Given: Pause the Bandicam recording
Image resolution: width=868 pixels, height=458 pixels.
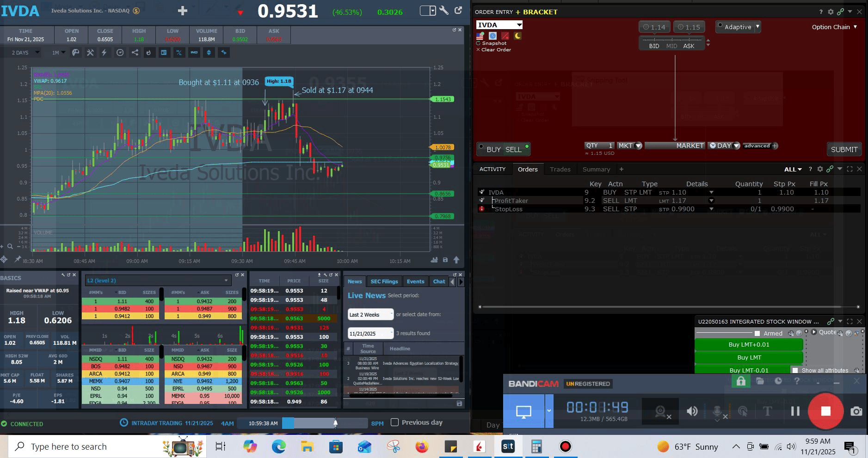Looking at the screenshot, I should 795,411.
